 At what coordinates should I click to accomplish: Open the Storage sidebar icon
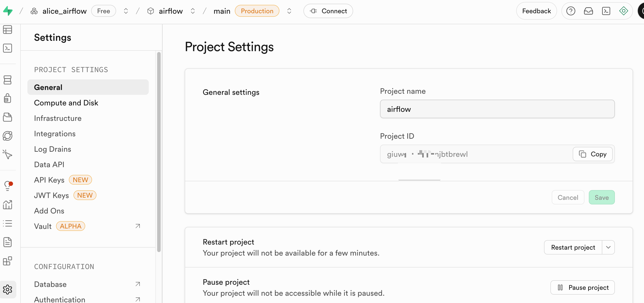click(x=8, y=117)
